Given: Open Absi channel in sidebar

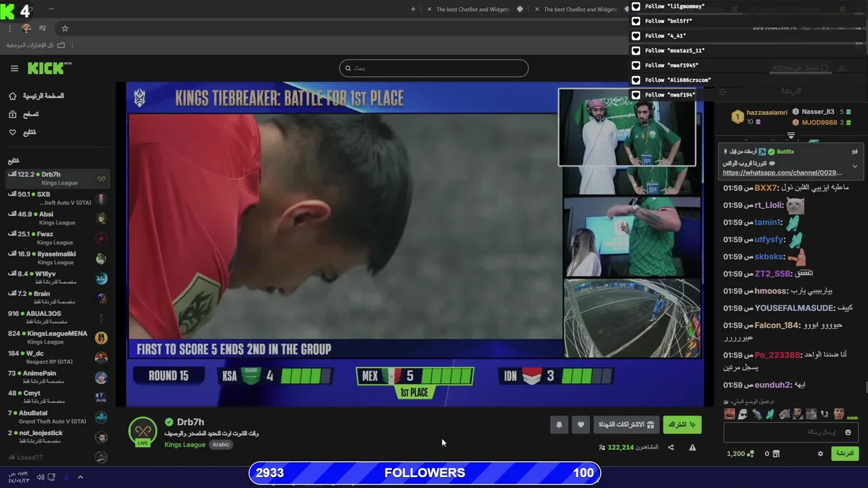Looking at the screenshot, I should pos(58,218).
